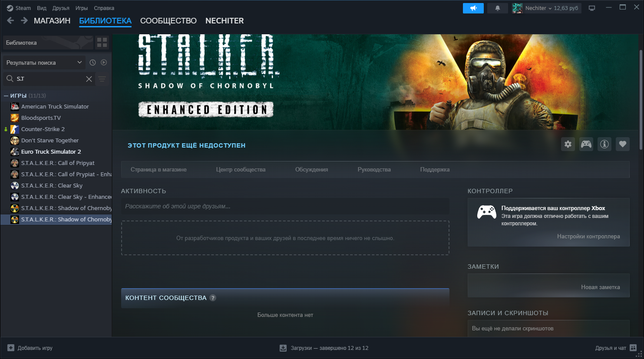Open the notifications bell

tap(498, 8)
